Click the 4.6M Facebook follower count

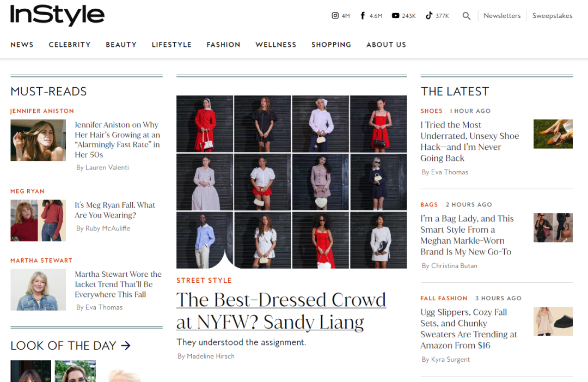tap(376, 16)
